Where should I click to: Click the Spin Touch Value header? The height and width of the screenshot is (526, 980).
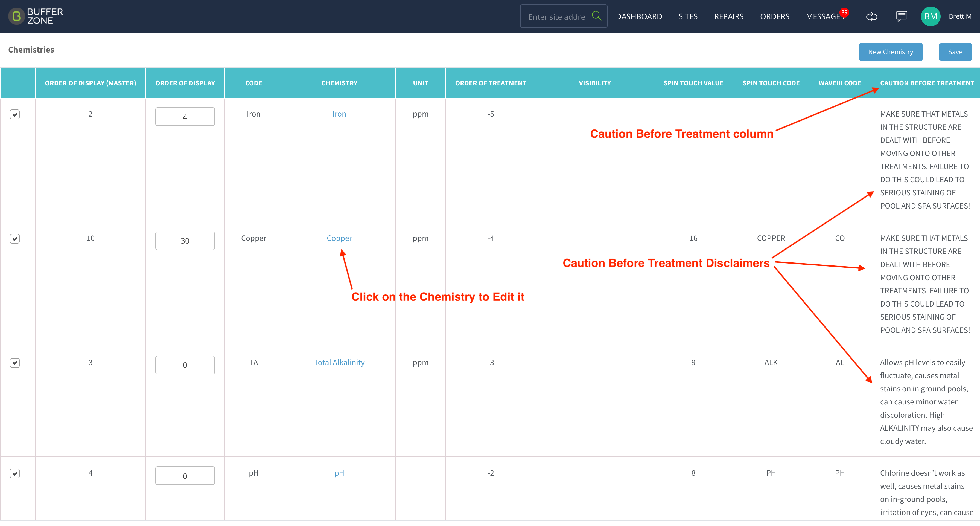693,83
